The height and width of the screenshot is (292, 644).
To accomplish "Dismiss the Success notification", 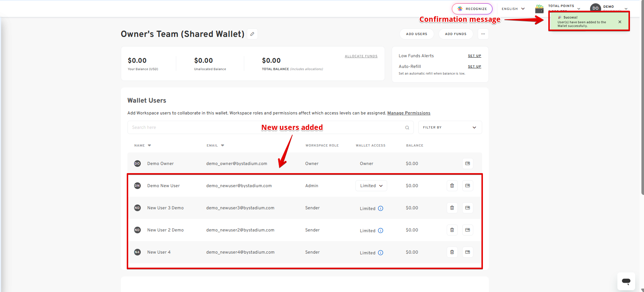I will (620, 22).
